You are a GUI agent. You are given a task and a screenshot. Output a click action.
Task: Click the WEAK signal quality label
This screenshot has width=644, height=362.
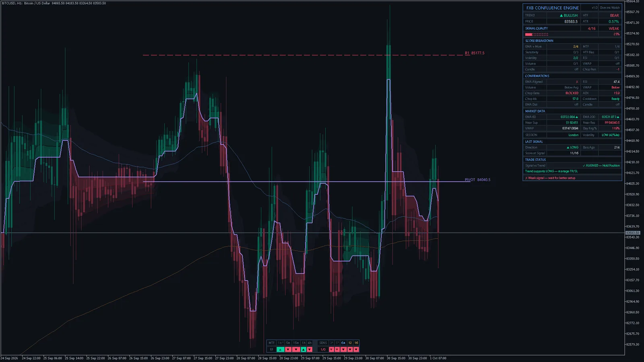[614, 29]
